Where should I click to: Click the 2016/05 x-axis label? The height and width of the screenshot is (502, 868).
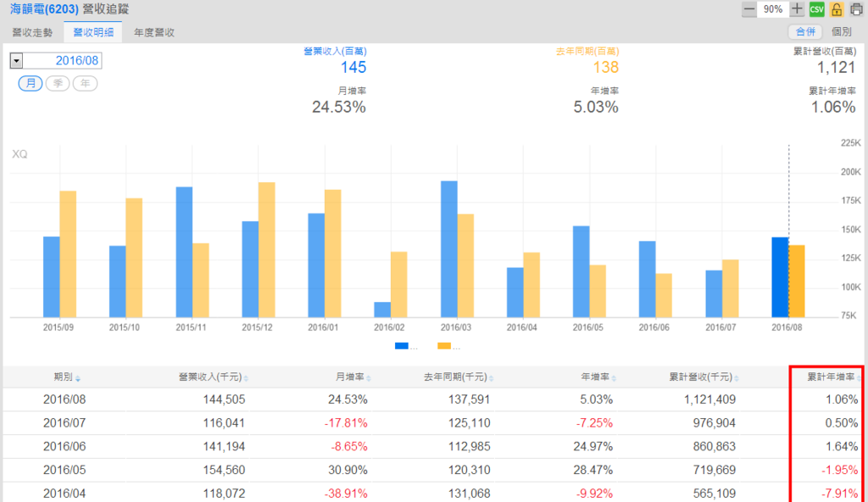pyautogui.click(x=588, y=327)
